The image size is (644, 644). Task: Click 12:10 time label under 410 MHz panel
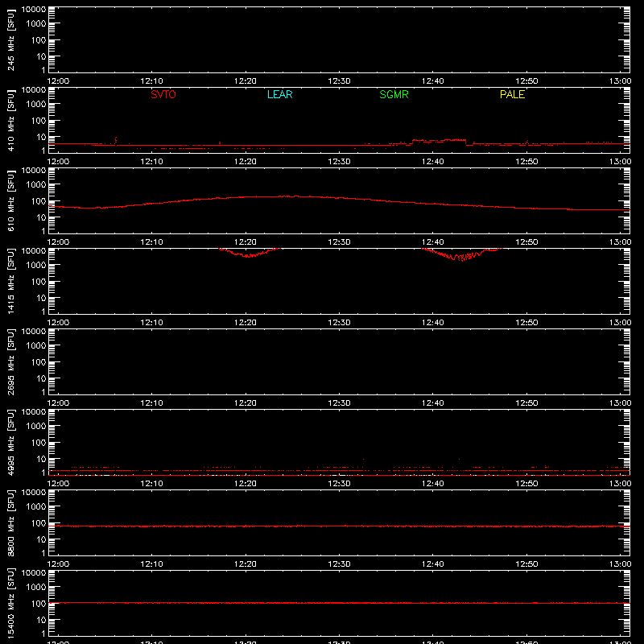151,162
